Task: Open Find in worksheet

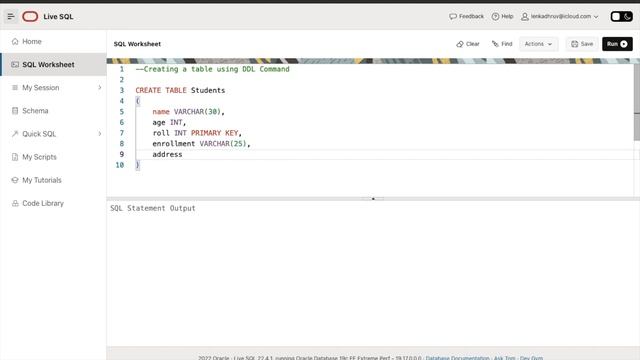Action: tap(502, 44)
